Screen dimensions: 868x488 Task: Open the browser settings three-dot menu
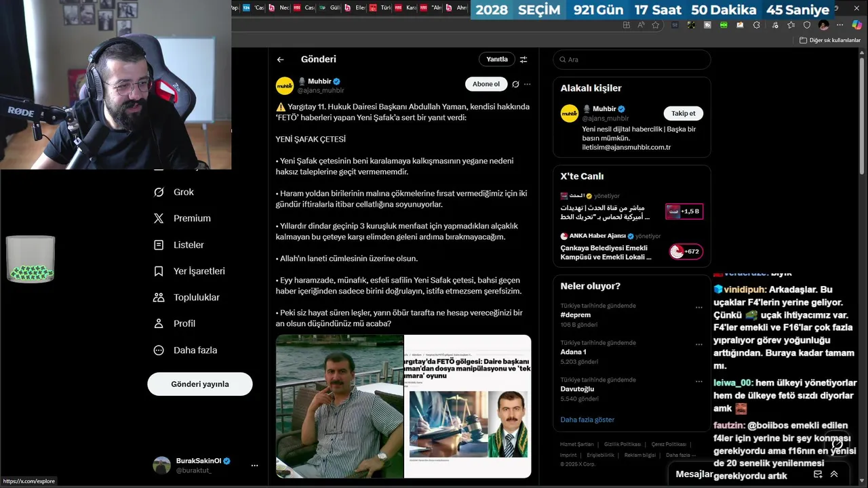(840, 25)
